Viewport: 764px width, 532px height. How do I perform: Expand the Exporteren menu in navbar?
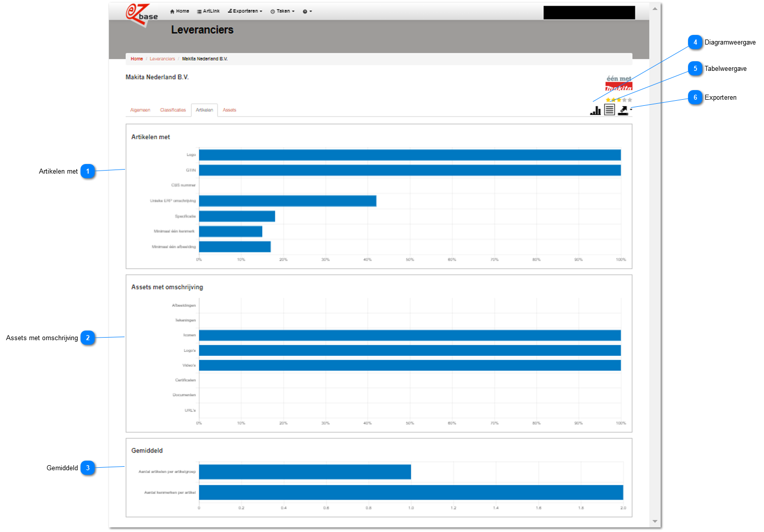click(x=245, y=11)
